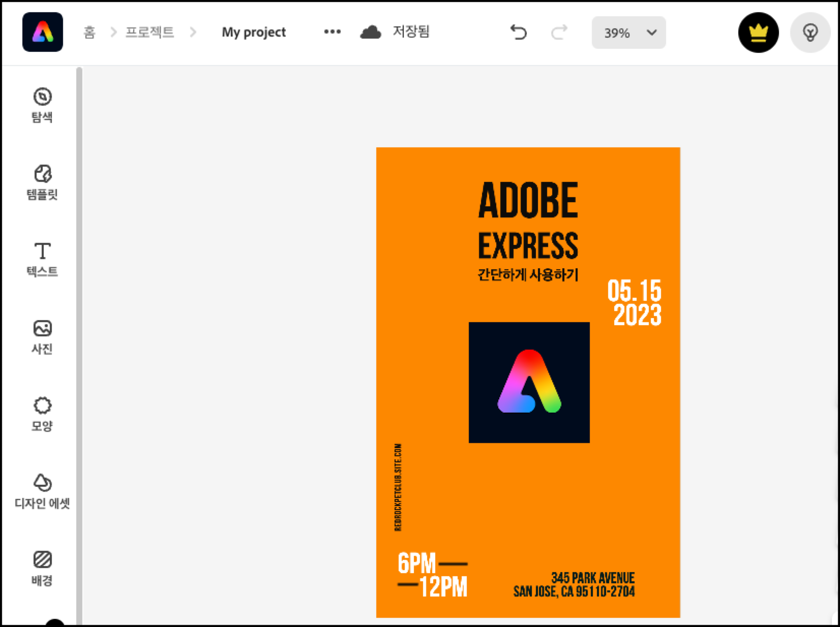Viewport: 840px width, 627px height.
Task: Select the Adobe Express logo image on poster
Action: [529, 383]
